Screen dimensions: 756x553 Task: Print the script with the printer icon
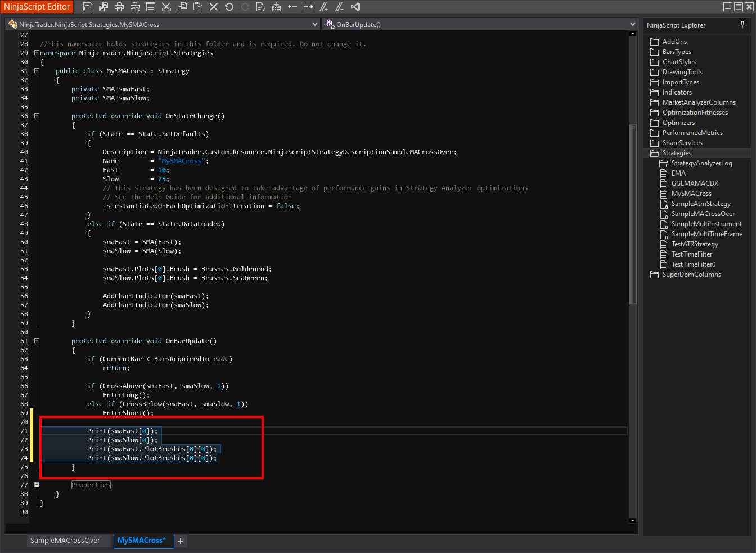[x=119, y=7]
